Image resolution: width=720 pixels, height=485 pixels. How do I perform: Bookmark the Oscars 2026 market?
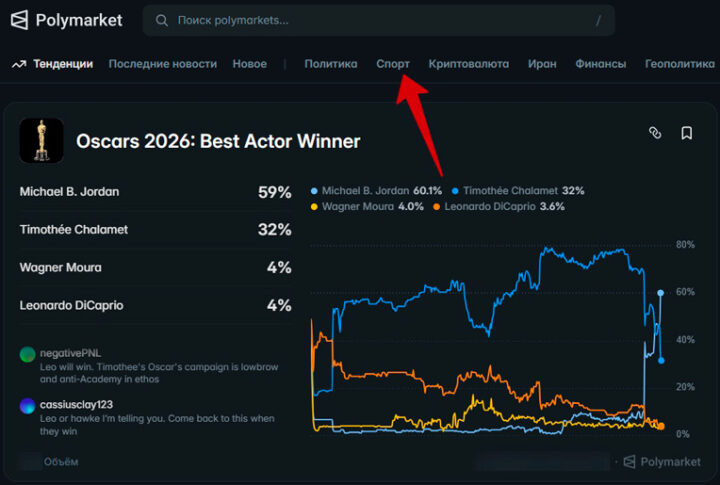pos(687,132)
